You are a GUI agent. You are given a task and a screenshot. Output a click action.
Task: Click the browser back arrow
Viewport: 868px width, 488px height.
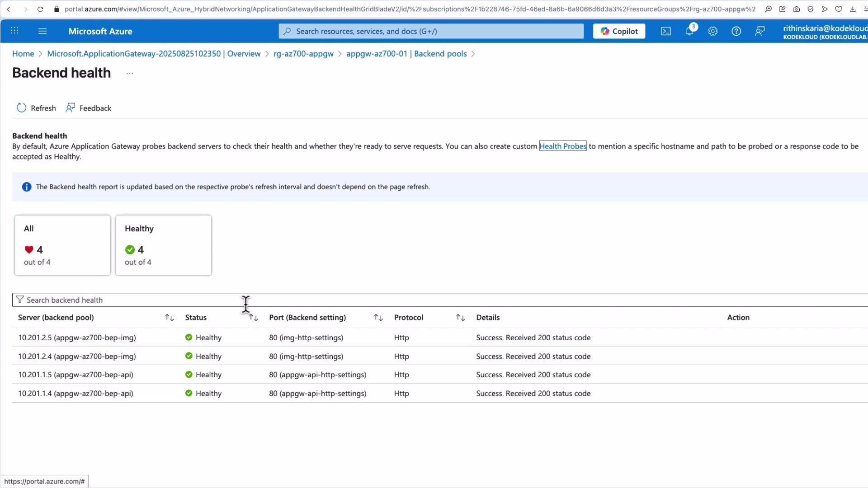9,9
